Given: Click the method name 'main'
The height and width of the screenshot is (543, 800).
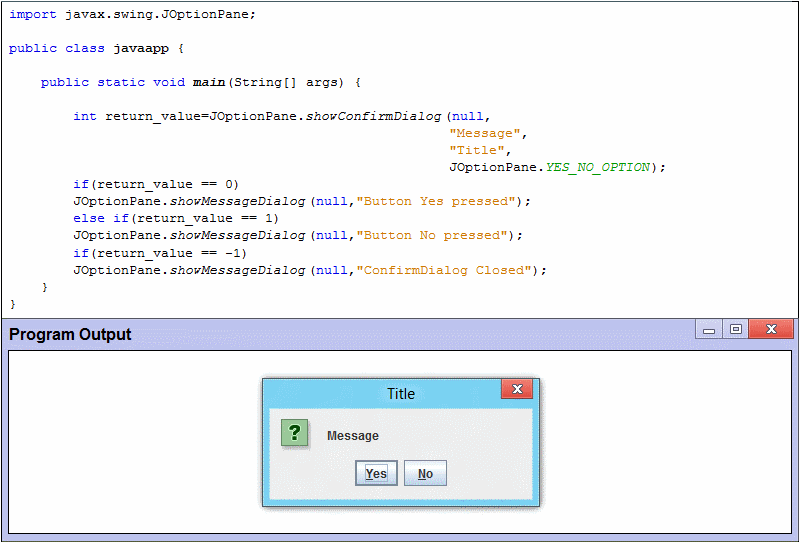Looking at the screenshot, I should pos(209,82).
